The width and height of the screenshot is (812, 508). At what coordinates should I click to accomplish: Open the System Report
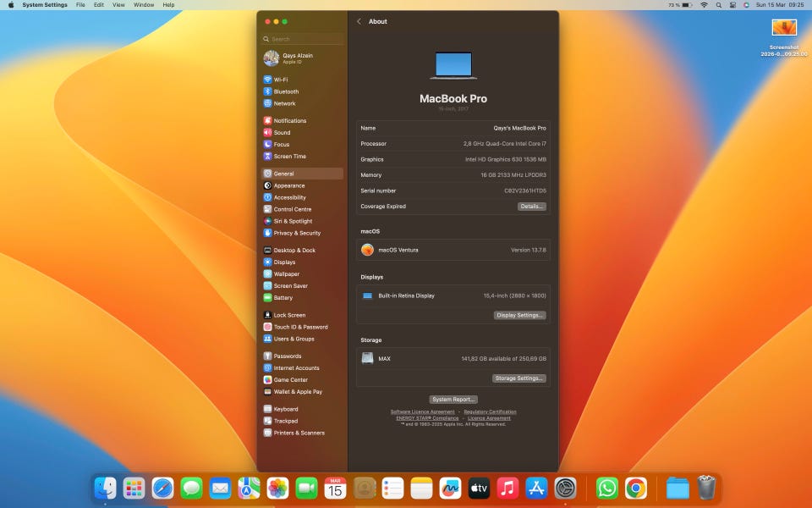coord(453,400)
